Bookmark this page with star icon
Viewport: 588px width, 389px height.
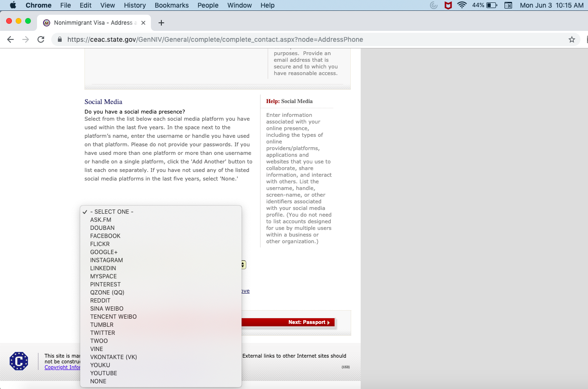(x=572, y=39)
